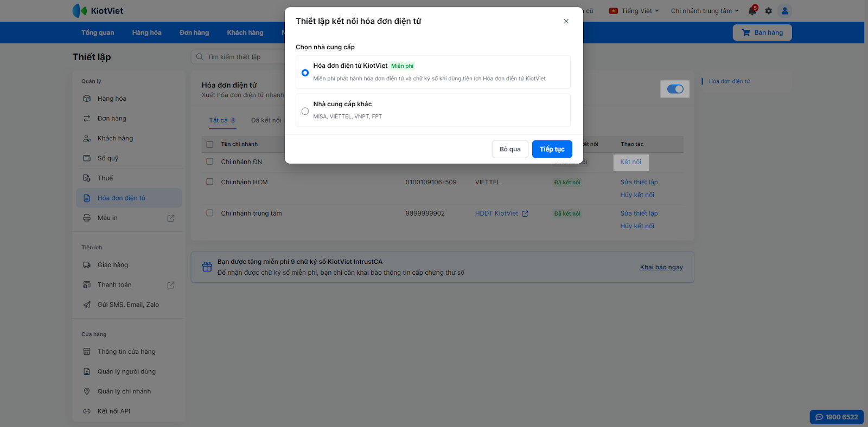Open the Tiếng Việt language dropdown

(634, 11)
